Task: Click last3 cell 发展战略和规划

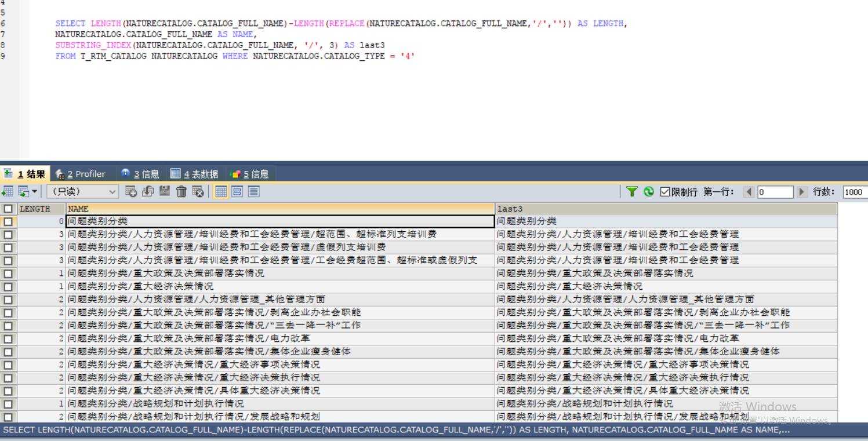Action: point(666,417)
